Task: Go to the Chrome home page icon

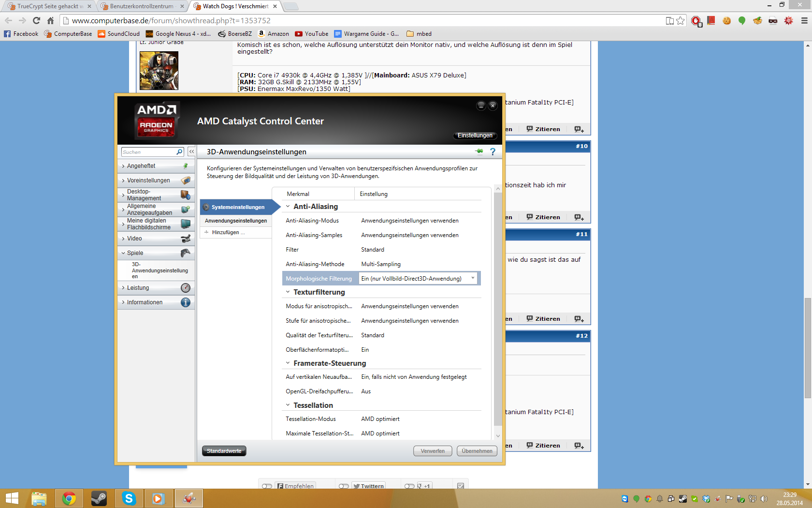Action: pos(50,20)
